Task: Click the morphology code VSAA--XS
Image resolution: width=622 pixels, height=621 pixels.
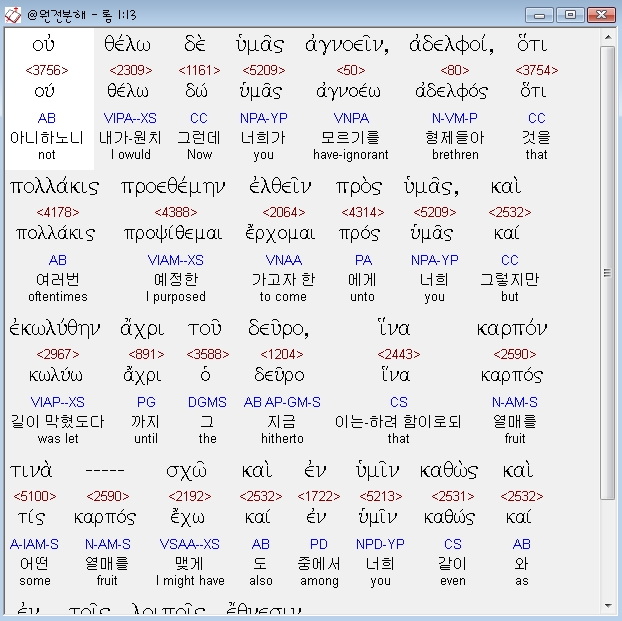Action: click(x=190, y=544)
